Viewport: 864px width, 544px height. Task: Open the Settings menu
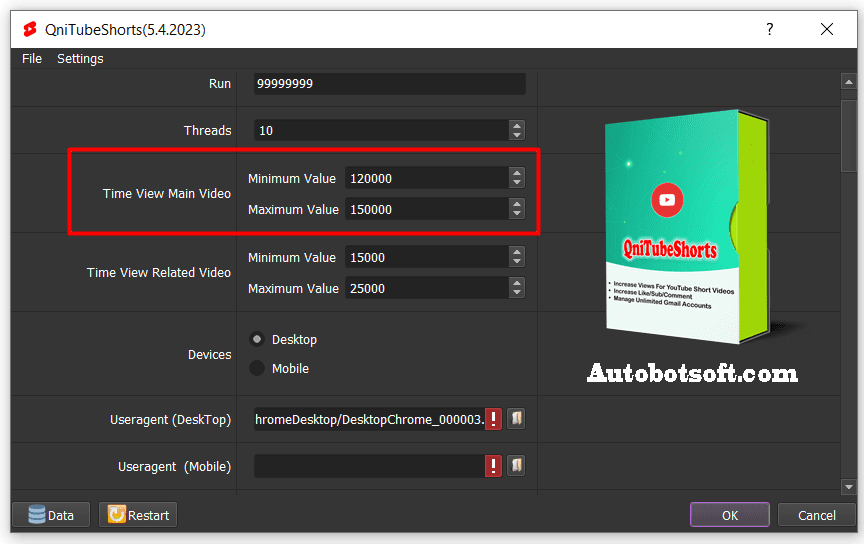click(80, 58)
